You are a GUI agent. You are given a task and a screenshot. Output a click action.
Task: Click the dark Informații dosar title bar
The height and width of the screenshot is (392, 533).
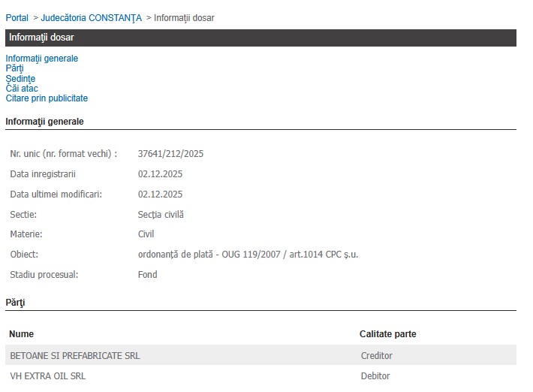click(260, 38)
